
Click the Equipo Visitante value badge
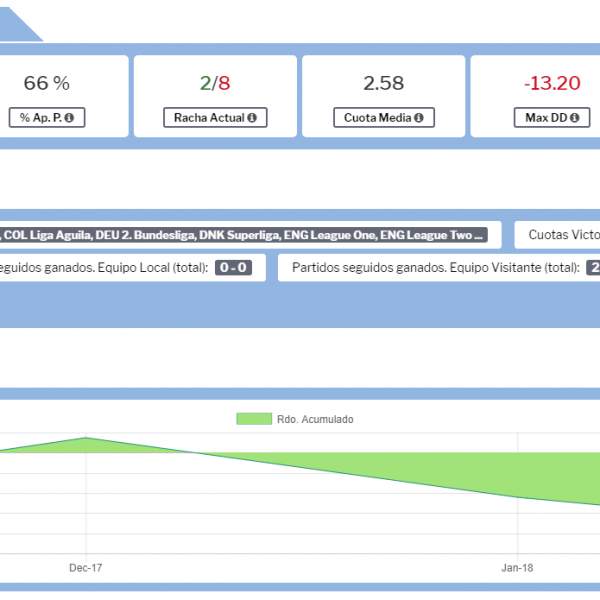coord(593,268)
